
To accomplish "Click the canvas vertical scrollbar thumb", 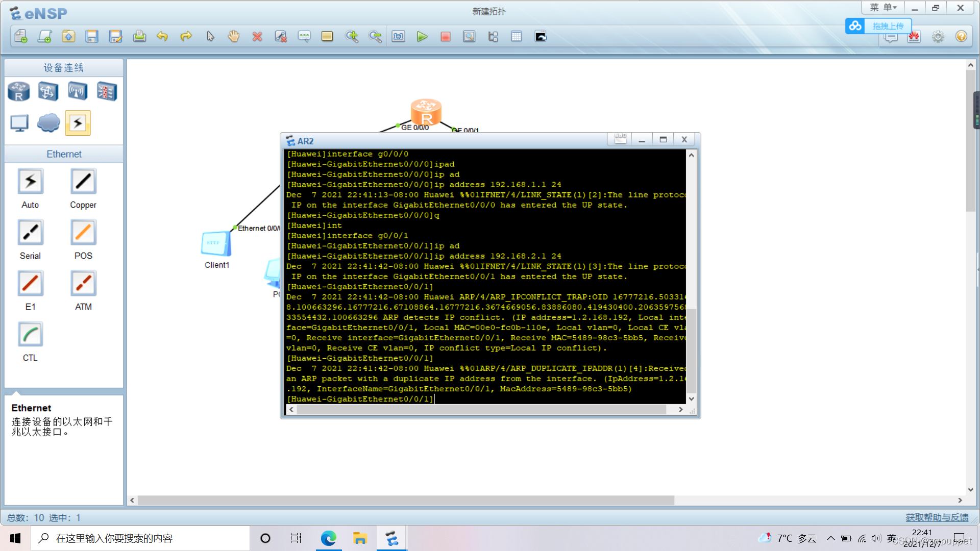I will (x=970, y=140).
